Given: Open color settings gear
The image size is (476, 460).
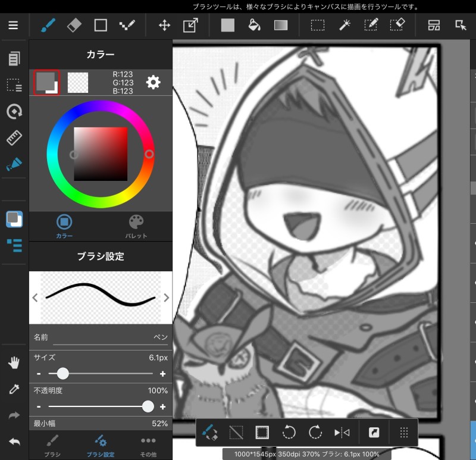Looking at the screenshot, I should [x=153, y=82].
